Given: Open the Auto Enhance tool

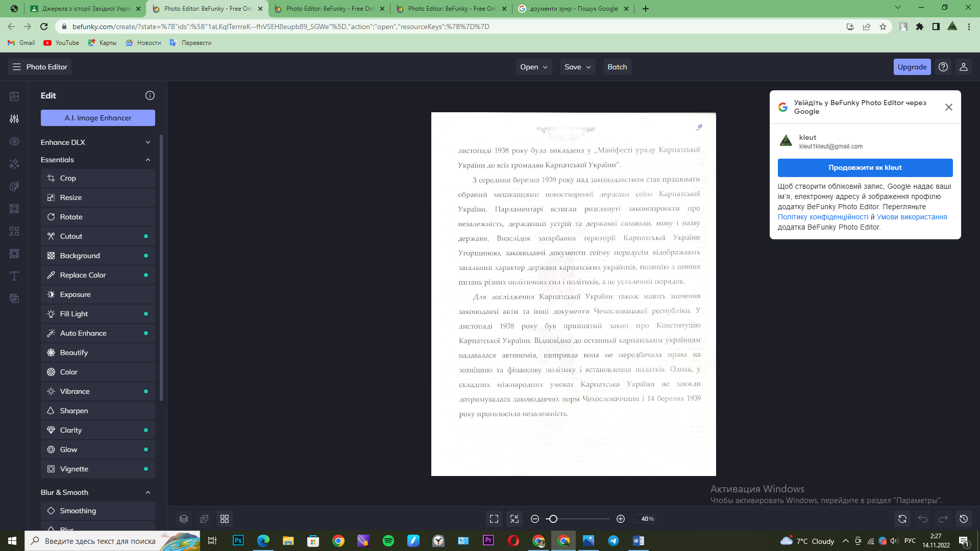Looking at the screenshot, I should point(98,333).
